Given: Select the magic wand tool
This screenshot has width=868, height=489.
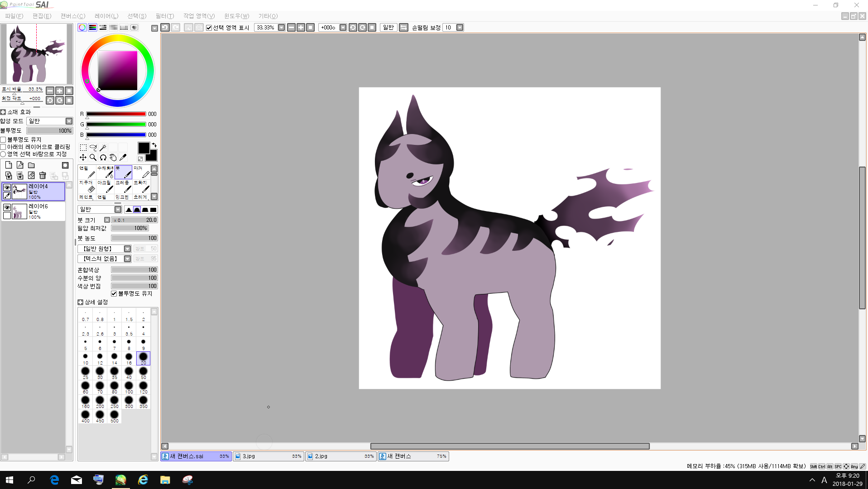Looking at the screenshot, I should (x=103, y=148).
